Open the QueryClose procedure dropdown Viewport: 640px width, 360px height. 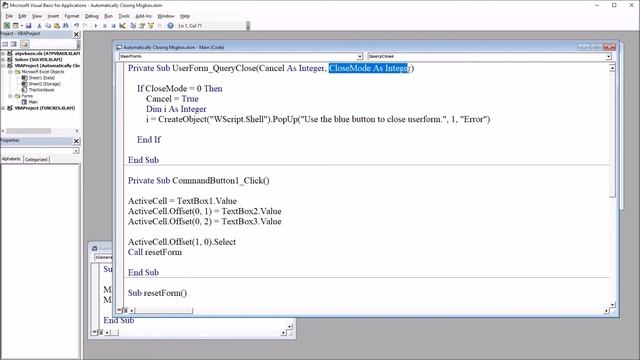click(608, 56)
